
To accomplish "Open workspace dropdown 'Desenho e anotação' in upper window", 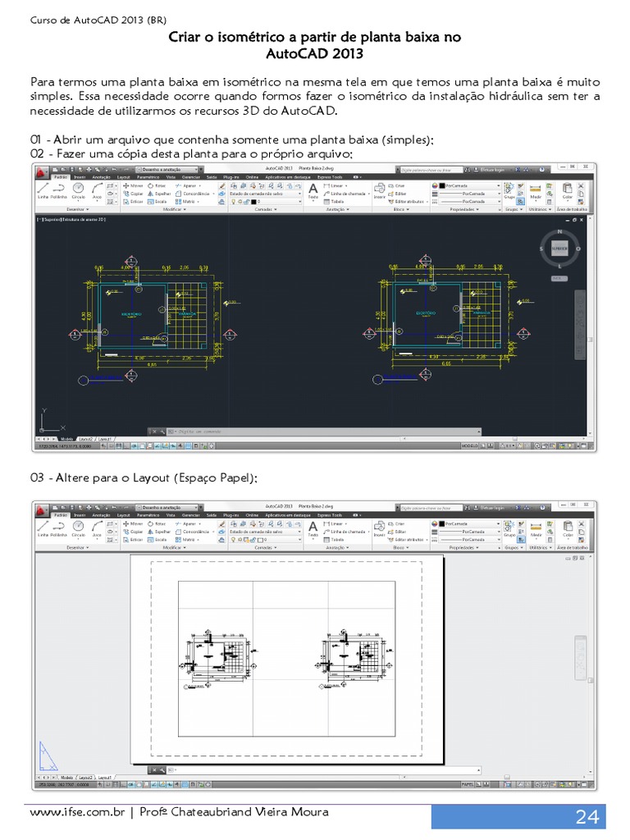I will click(167, 169).
